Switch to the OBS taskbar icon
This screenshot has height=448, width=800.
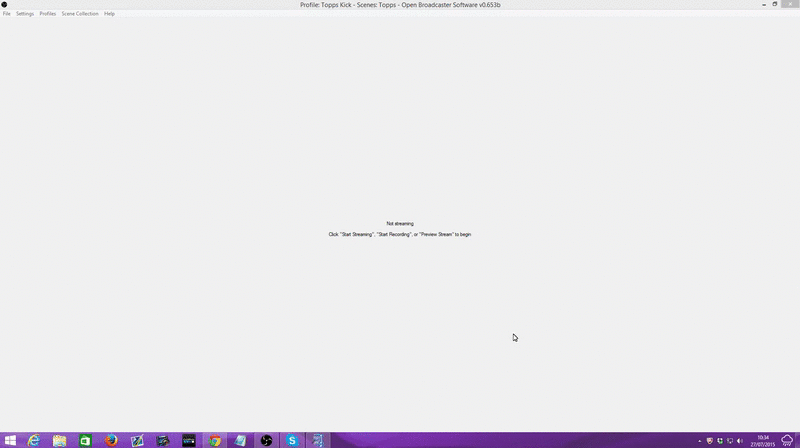point(266,440)
